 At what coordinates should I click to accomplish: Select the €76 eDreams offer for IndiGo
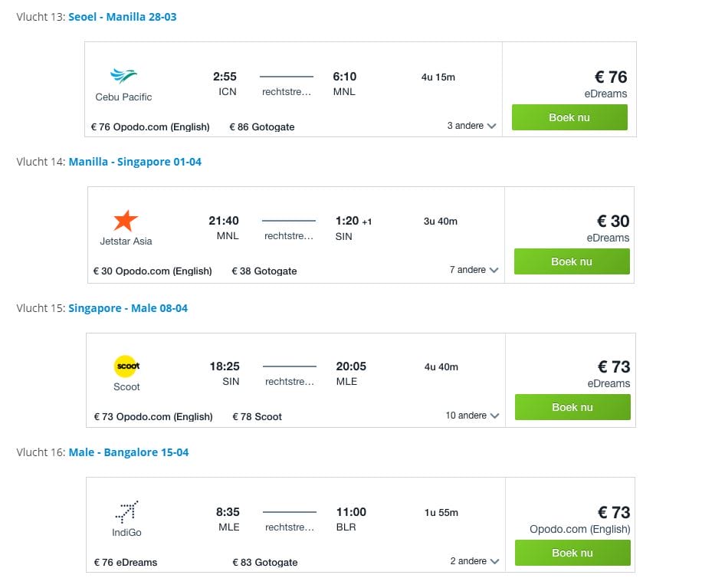point(126,563)
